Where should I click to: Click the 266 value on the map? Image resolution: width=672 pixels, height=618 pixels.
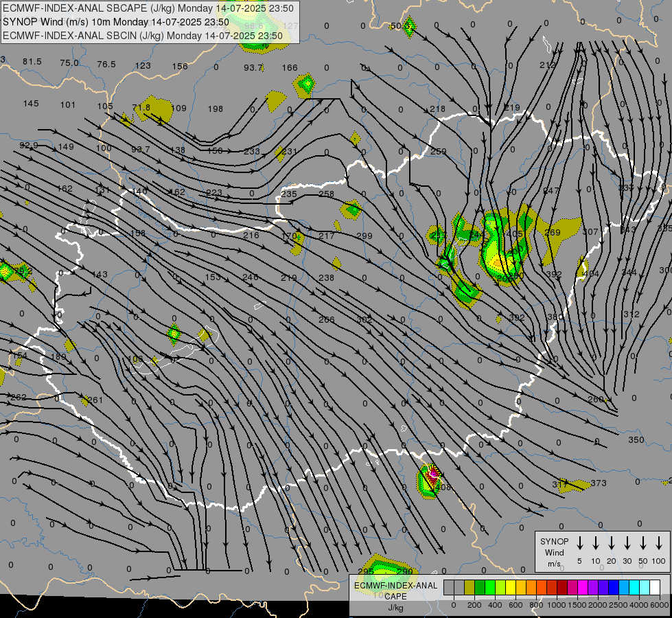[326, 319]
